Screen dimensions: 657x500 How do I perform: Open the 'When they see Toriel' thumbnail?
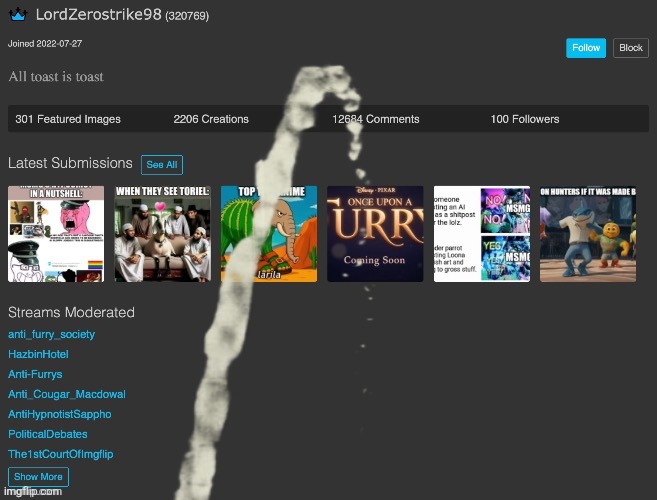pyautogui.click(x=162, y=233)
